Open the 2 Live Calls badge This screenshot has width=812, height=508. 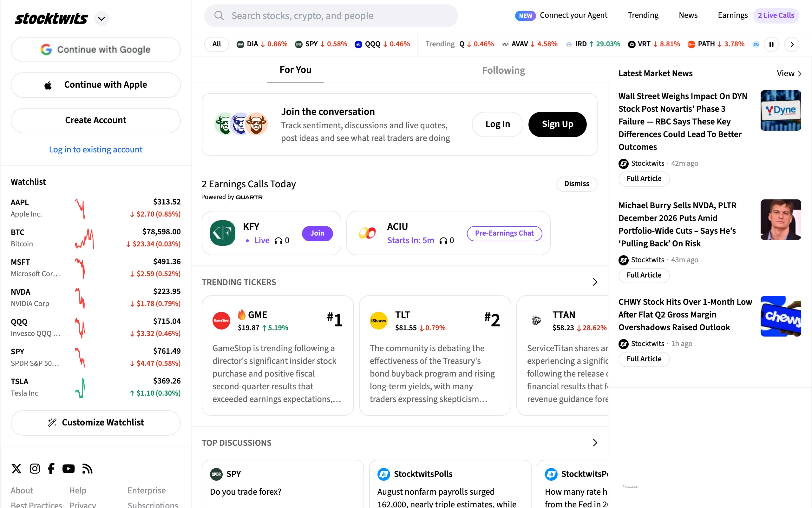point(776,16)
